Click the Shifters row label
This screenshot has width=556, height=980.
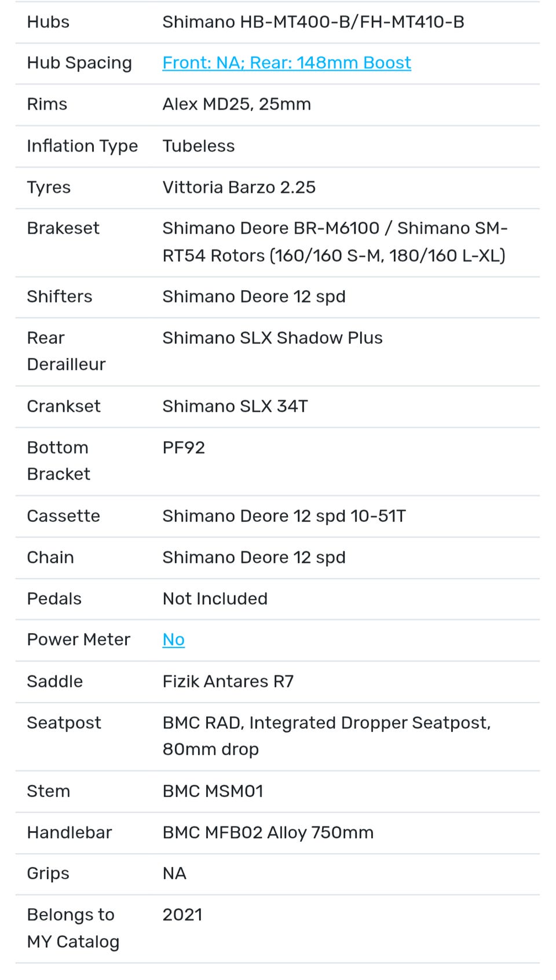point(60,297)
